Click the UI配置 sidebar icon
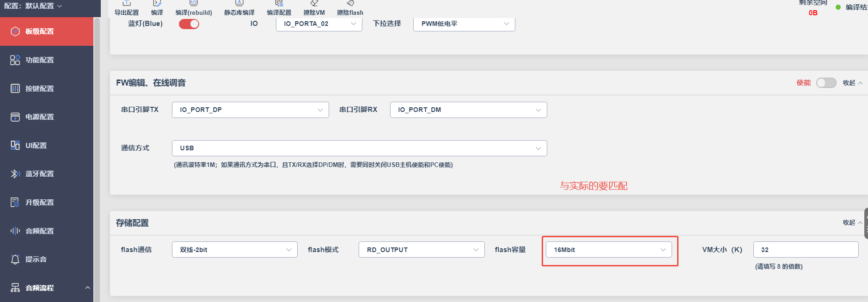The width and height of the screenshot is (868, 302). pyautogui.click(x=15, y=145)
